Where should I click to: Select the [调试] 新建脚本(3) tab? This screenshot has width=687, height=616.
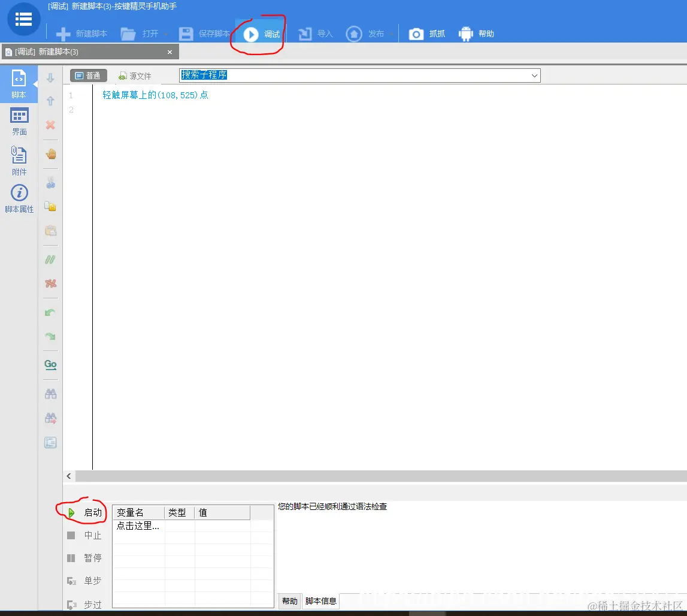(x=90, y=52)
